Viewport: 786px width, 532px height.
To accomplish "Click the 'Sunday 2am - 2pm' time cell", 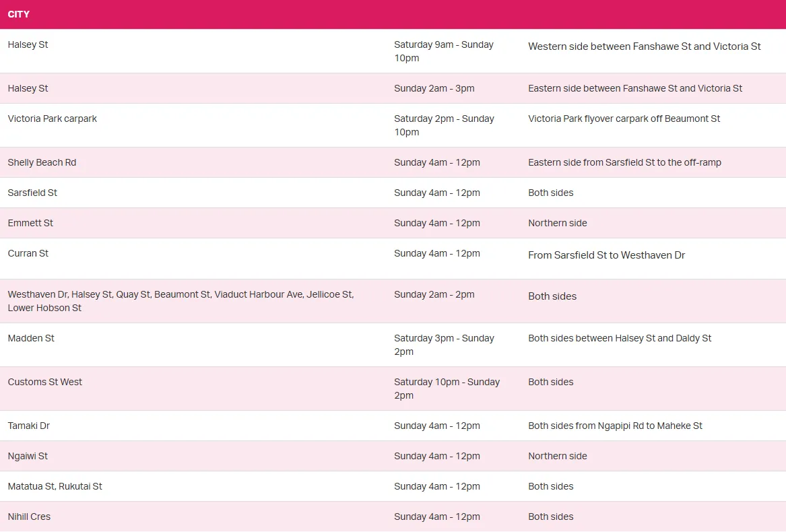I will click(434, 294).
